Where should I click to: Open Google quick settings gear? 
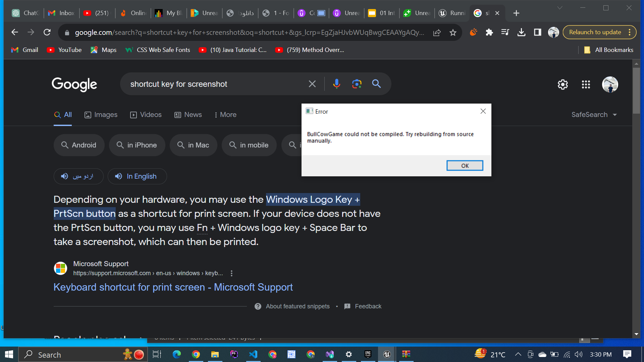point(562,84)
